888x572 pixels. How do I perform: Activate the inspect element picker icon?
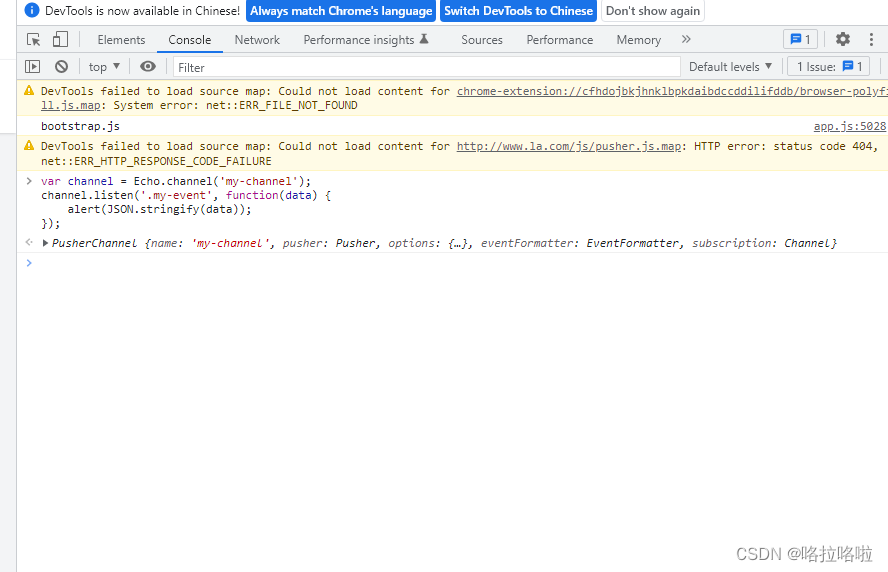(33, 40)
